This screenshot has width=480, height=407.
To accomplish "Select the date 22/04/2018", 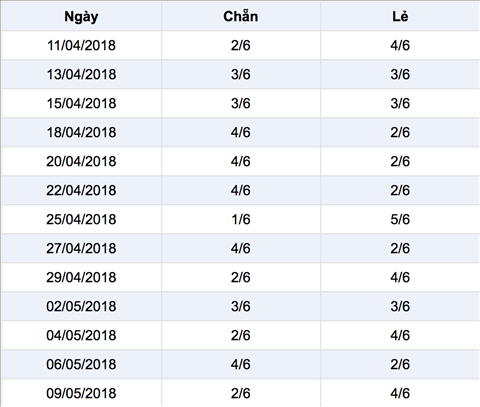I will (x=81, y=190).
